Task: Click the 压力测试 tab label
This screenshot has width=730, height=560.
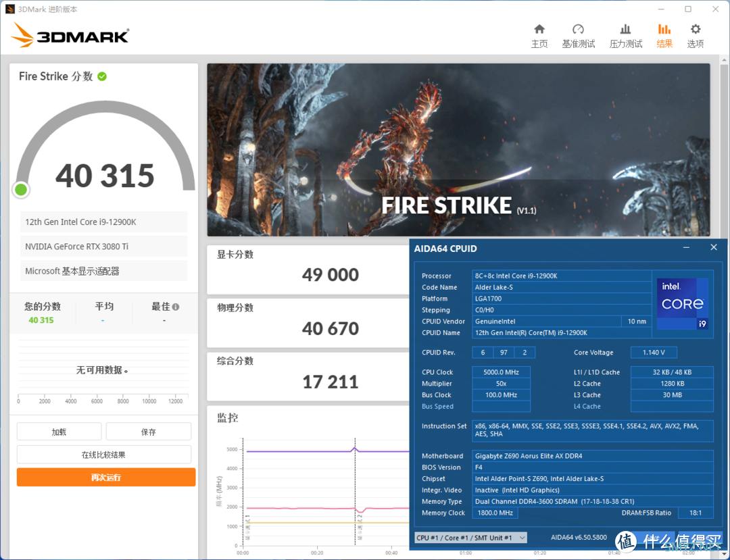Action: tap(626, 44)
